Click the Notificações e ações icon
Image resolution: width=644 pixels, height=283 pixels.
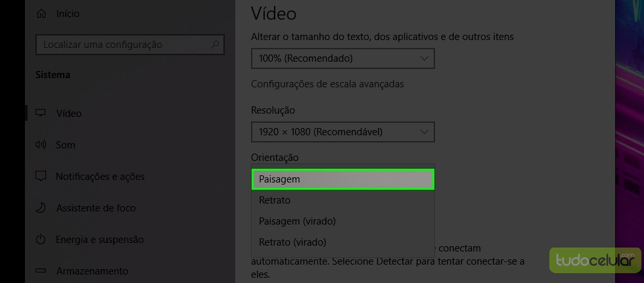[x=41, y=176]
